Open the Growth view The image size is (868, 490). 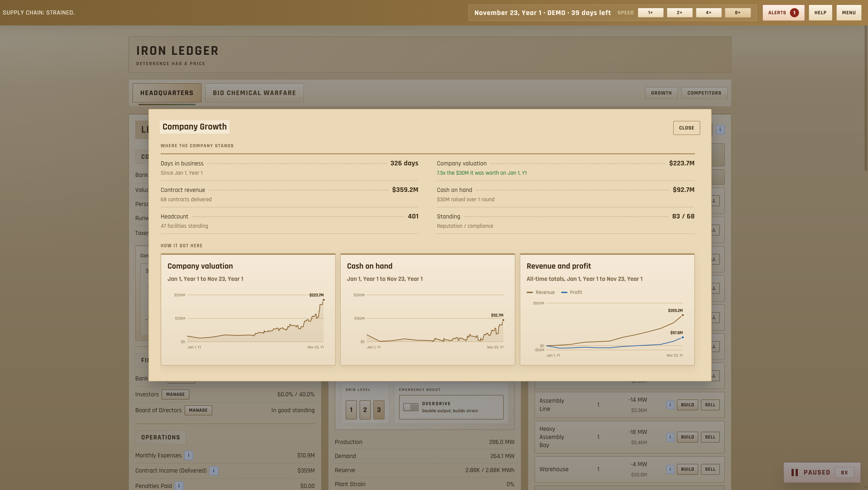point(661,93)
